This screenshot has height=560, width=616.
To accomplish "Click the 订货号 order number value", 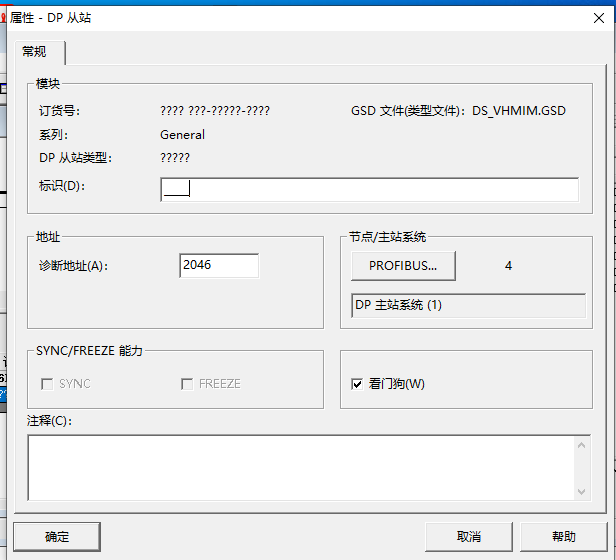I will tap(214, 111).
